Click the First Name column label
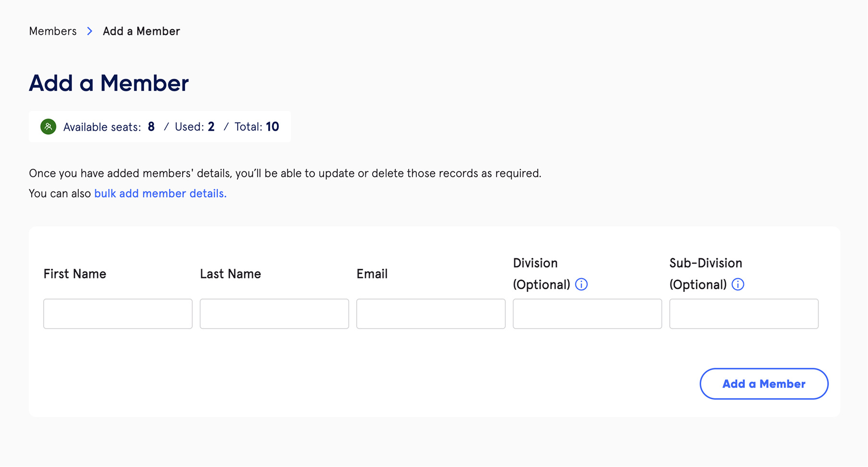The height and width of the screenshot is (467, 868). pyautogui.click(x=75, y=274)
